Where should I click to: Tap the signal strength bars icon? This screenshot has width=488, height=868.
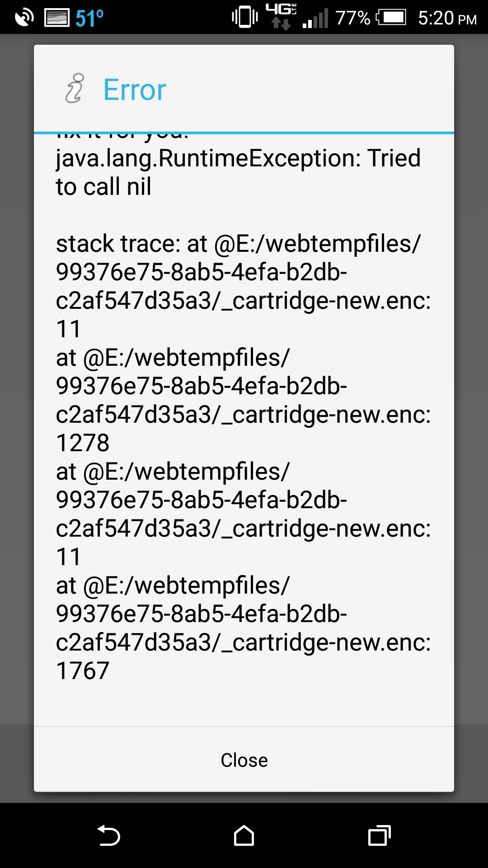click(x=315, y=19)
